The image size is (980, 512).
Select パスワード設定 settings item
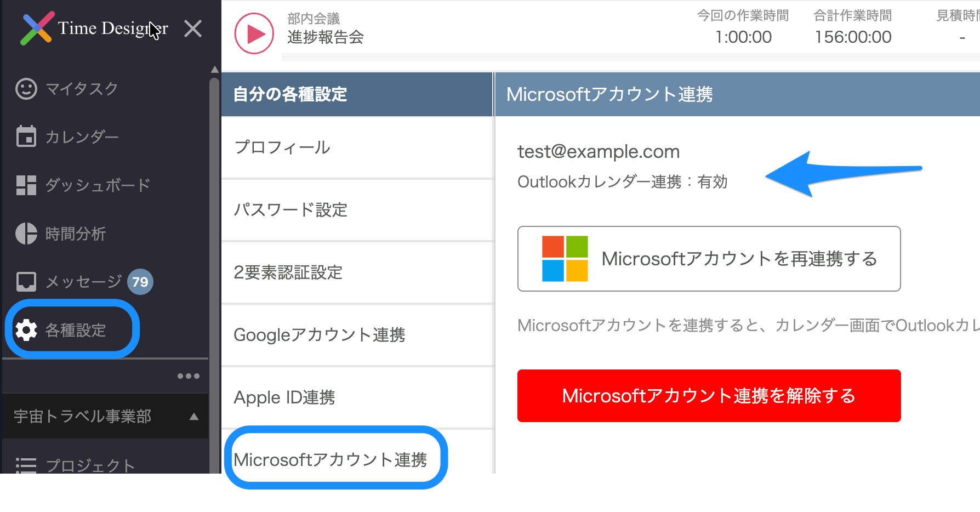coord(357,210)
